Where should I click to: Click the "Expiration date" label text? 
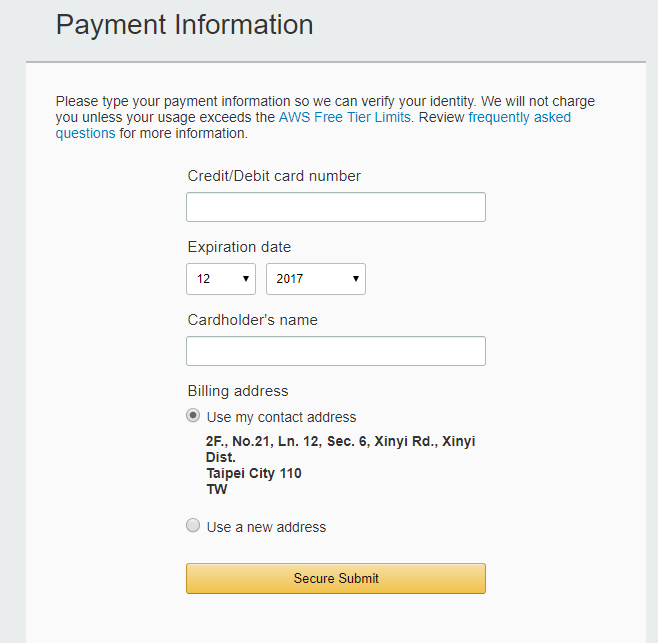(x=239, y=247)
